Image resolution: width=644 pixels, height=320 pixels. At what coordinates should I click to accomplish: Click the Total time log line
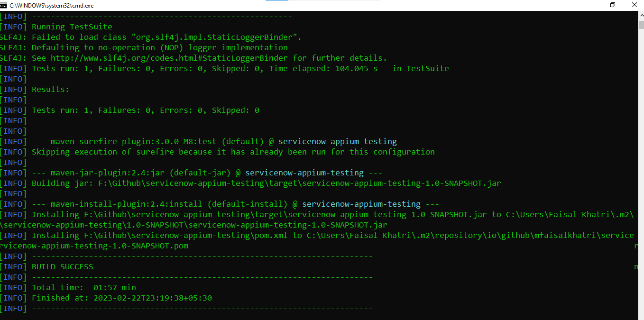[83, 287]
